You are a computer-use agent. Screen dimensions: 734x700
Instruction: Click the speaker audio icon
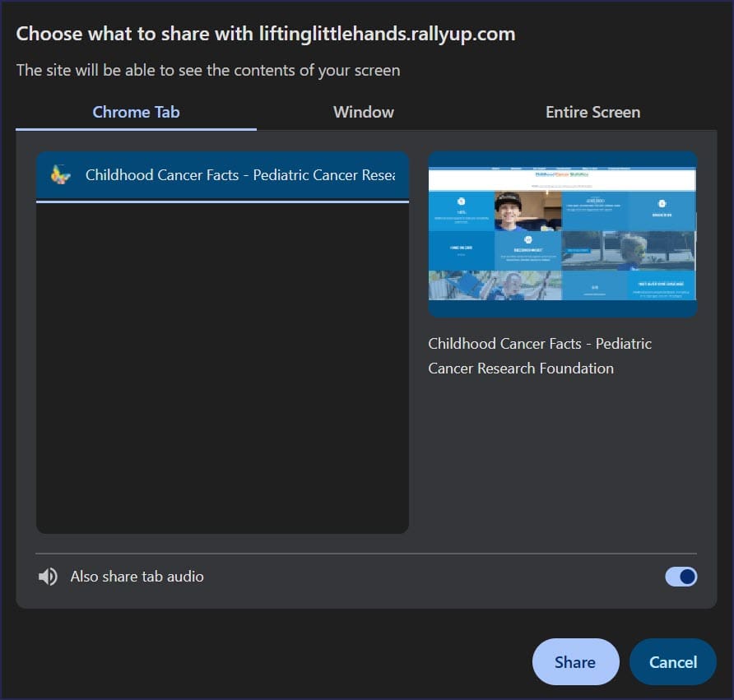point(48,577)
